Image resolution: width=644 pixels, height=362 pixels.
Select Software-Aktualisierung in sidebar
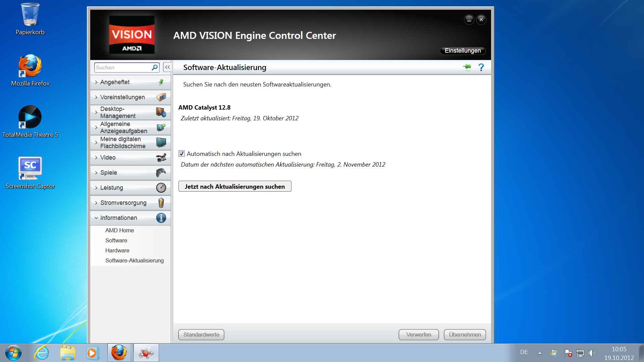pyautogui.click(x=135, y=261)
